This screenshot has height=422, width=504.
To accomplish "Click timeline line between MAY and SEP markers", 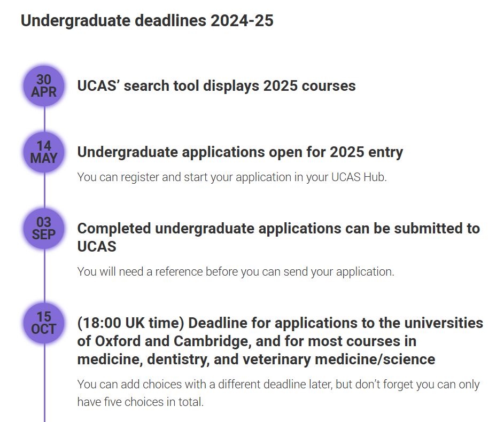I will tap(44, 191).
